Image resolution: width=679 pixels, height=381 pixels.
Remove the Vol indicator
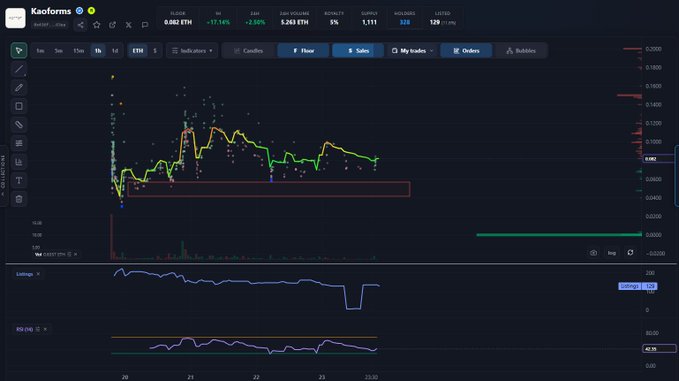point(75,254)
